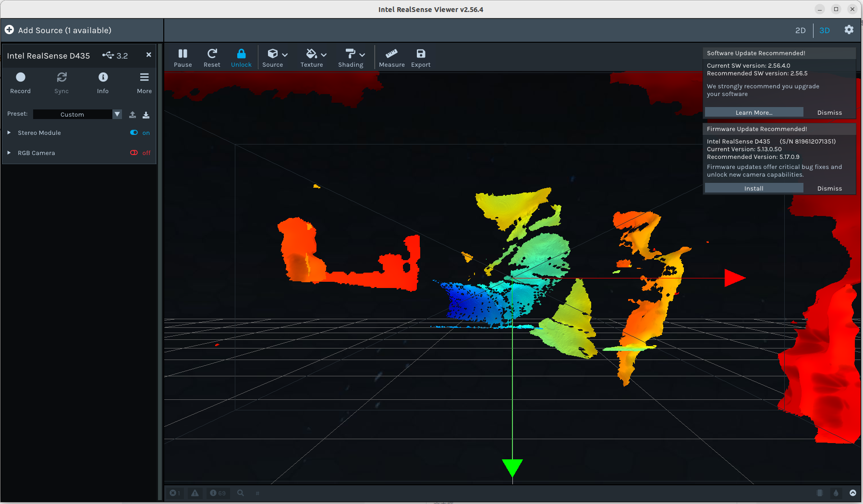Dismiss the firmware update notification
The image size is (863, 504).
(x=829, y=188)
